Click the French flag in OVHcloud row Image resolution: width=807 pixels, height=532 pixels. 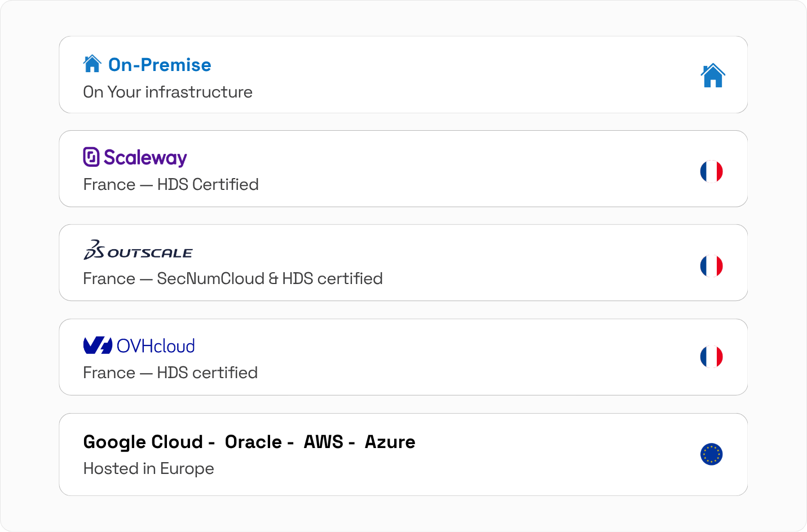(711, 357)
